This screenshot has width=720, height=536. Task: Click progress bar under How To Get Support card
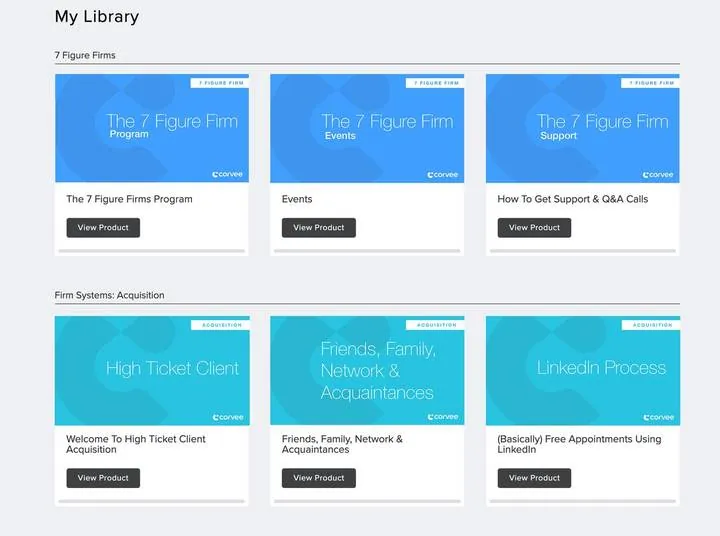[x=583, y=251]
